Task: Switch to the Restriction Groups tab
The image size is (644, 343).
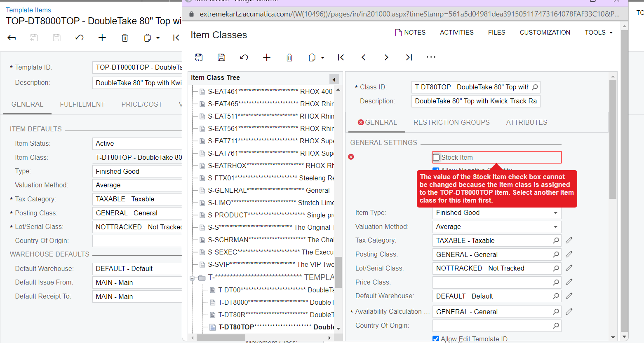Action: pos(451,122)
